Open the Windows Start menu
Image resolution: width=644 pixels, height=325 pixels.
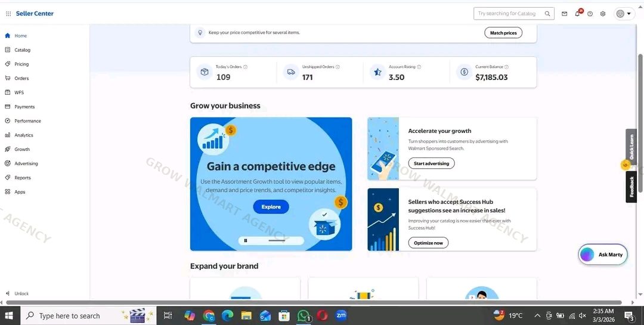coord(8,315)
